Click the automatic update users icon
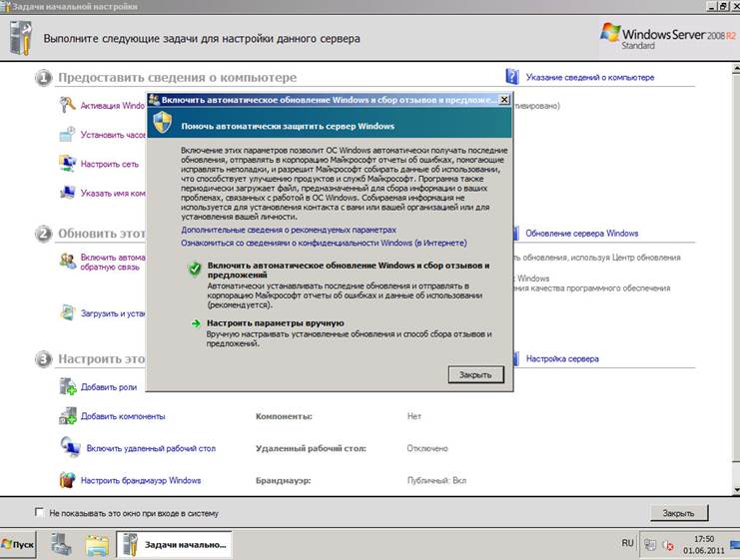The height and width of the screenshot is (560, 740). coord(68,262)
